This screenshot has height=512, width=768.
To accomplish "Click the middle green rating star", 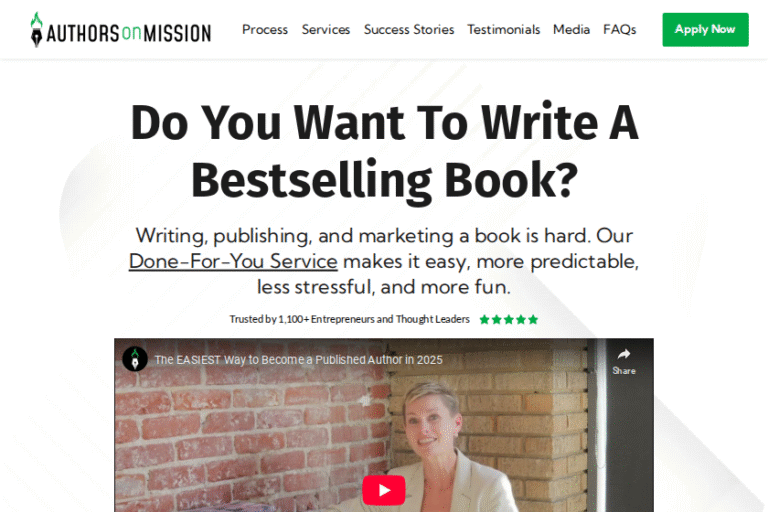I will click(508, 319).
